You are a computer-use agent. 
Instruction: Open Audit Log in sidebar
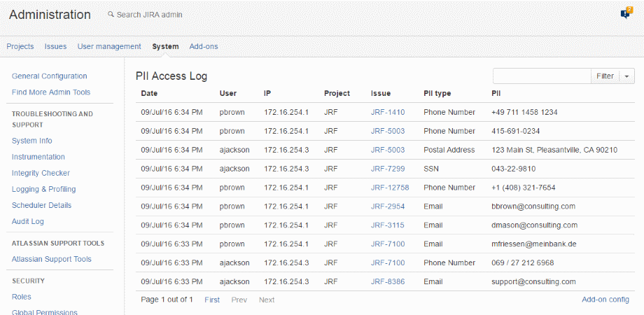point(27,221)
